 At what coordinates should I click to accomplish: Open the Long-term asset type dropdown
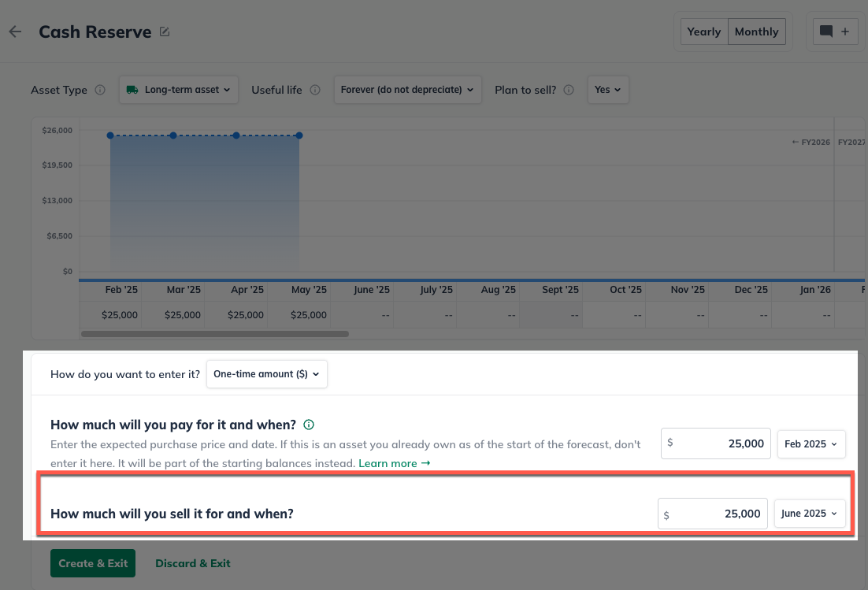[179, 90]
